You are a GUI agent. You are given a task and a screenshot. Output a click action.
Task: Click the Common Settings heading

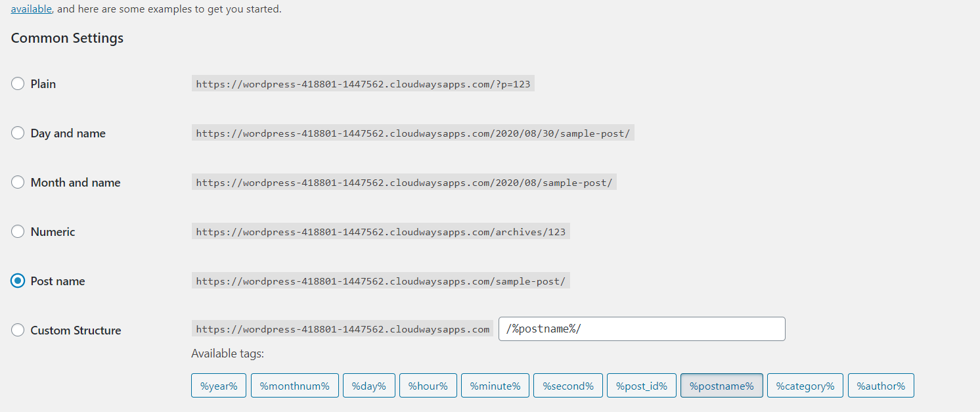(67, 38)
